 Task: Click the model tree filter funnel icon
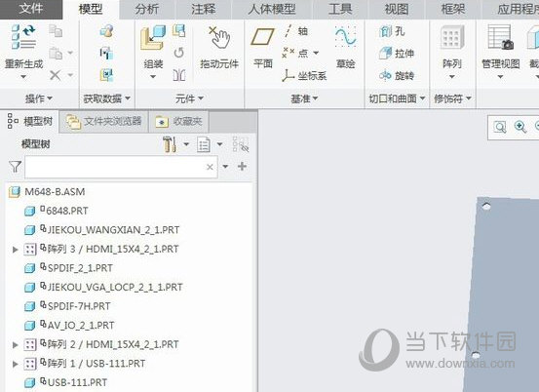[x=16, y=167]
